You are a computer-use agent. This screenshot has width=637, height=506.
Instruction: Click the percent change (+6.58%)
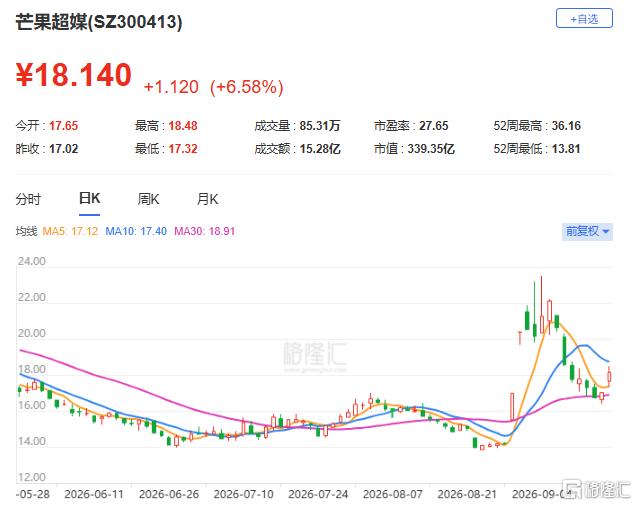pyautogui.click(x=247, y=87)
